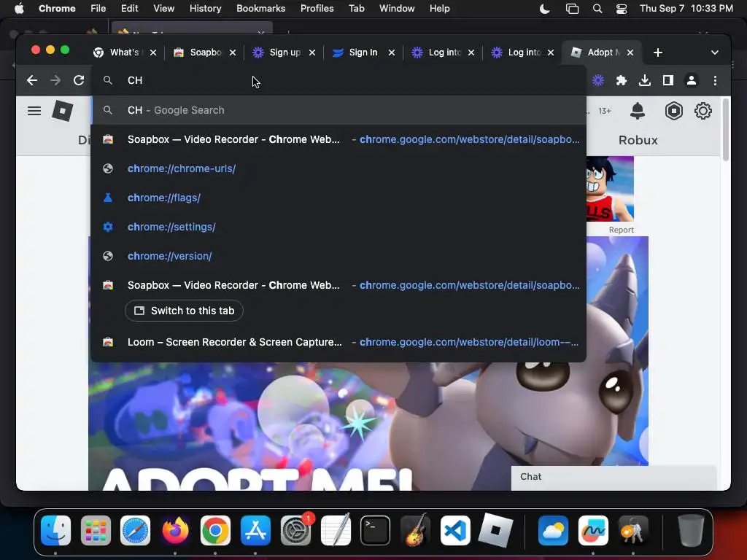
Task: Launch Visual Studio Code from the Dock
Action: 455,530
